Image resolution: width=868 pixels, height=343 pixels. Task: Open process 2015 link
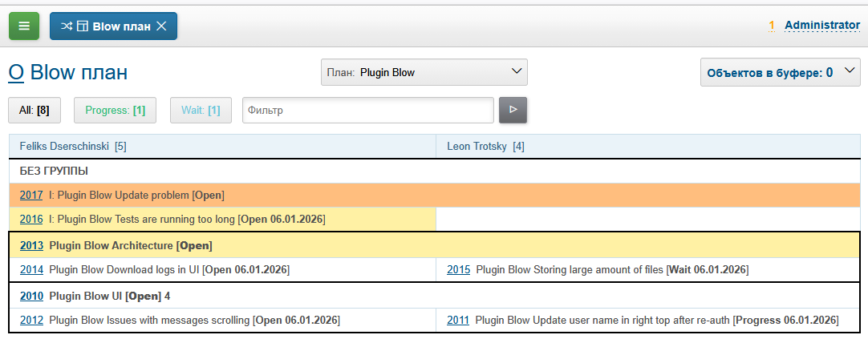[x=458, y=270]
